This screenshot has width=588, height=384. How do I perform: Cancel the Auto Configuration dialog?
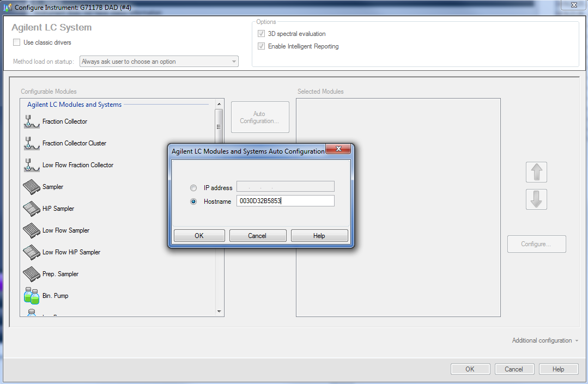[258, 236]
